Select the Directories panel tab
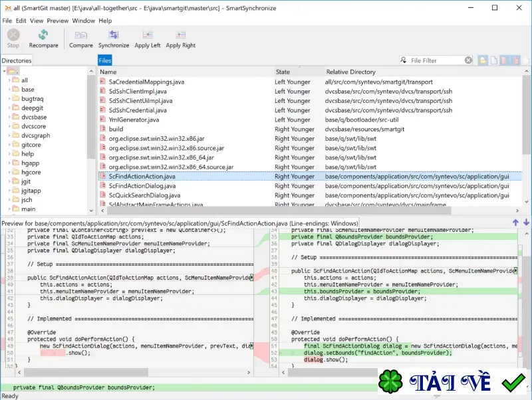Screen dimensions: 532x400 [16, 60]
